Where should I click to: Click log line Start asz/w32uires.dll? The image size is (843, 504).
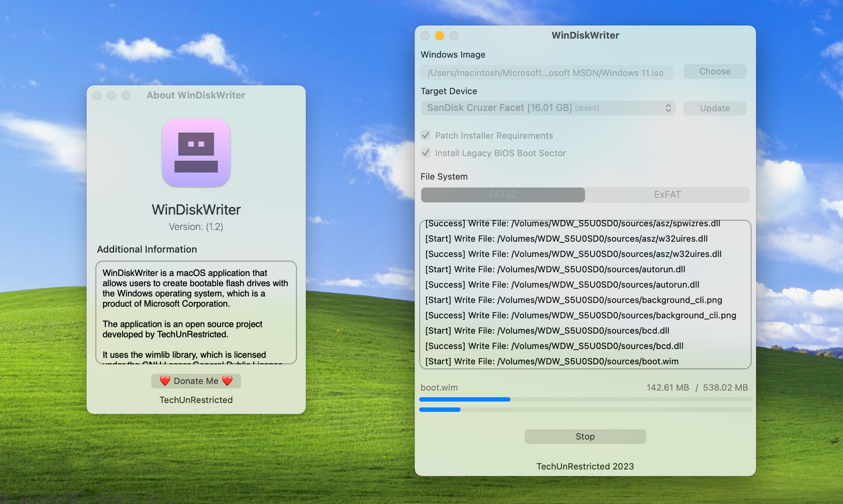566,238
